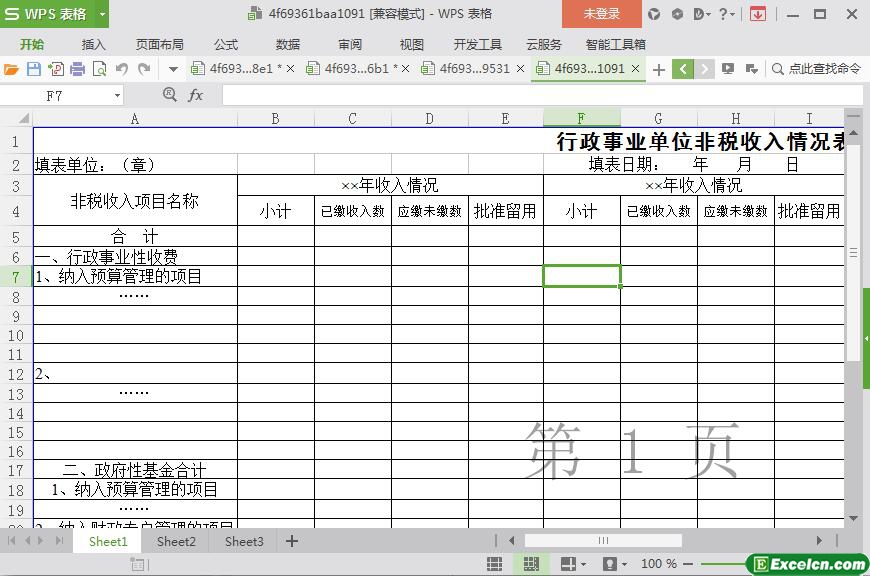The width and height of the screenshot is (870, 576).
Task: Open the 开发工具 ribbon tab
Action: (477, 44)
